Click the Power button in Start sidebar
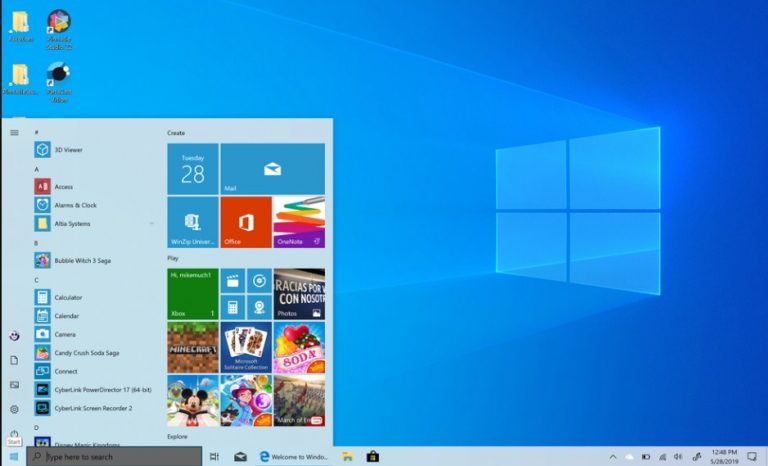The width and height of the screenshot is (768, 466). (x=14, y=433)
